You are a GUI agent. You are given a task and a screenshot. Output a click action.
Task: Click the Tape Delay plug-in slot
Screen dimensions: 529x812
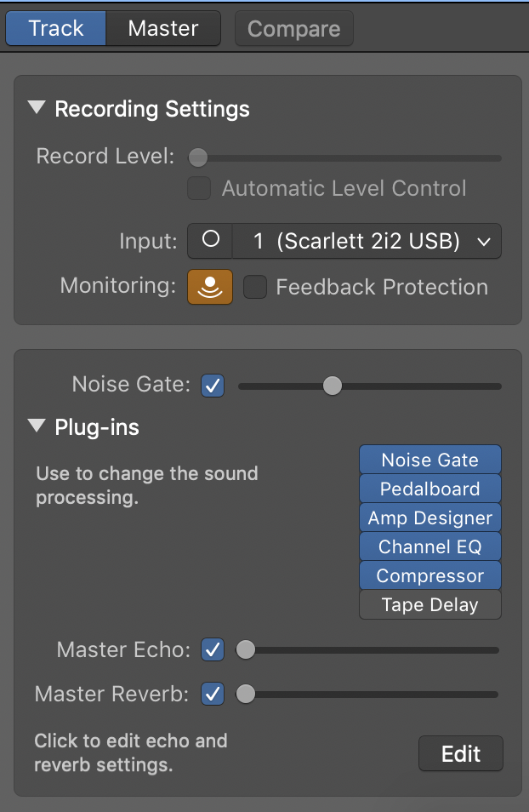coord(429,605)
